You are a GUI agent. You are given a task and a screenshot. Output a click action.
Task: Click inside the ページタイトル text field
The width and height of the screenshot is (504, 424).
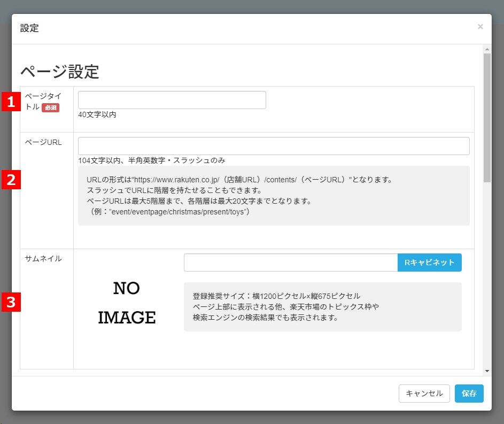pyautogui.click(x=172, y=99)
